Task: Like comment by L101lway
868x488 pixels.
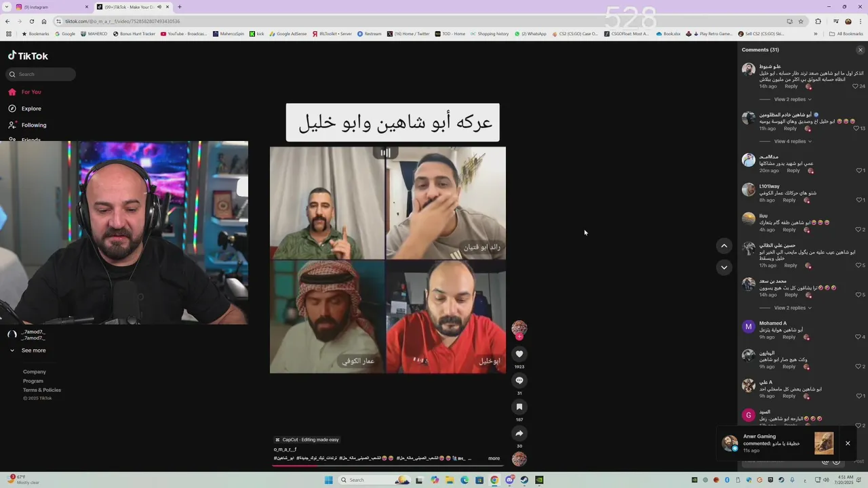Action: (859, 200)
